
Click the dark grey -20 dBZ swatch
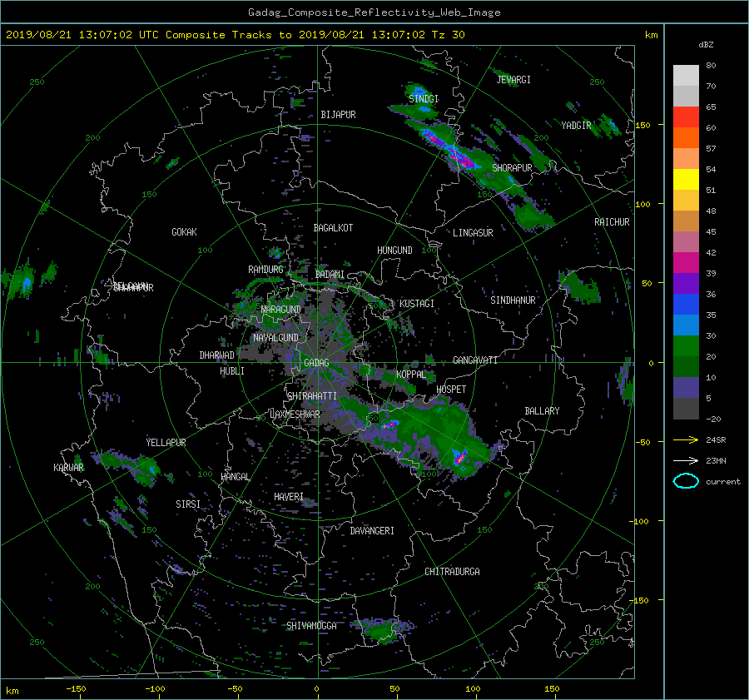[686, 408]
